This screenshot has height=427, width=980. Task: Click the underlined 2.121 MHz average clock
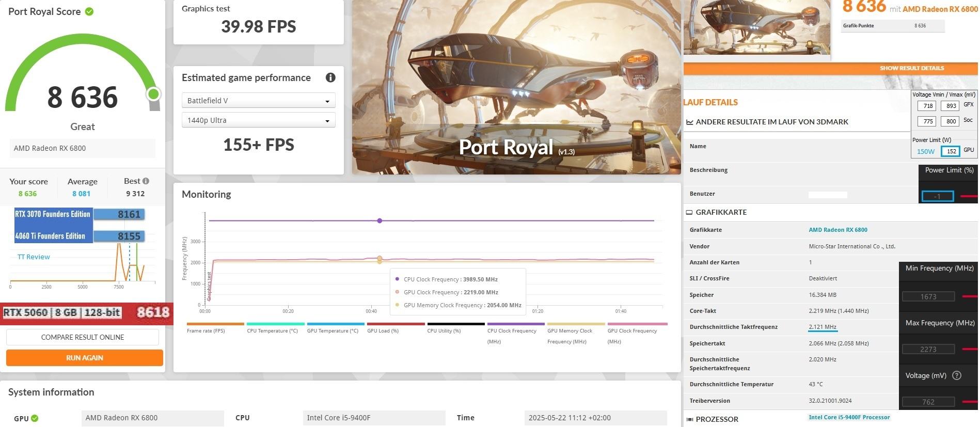click(823, 327)
